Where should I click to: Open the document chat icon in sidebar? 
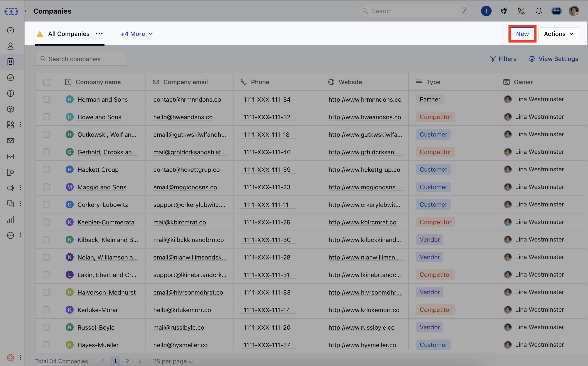pyautogui.click(x=10, y=172)
